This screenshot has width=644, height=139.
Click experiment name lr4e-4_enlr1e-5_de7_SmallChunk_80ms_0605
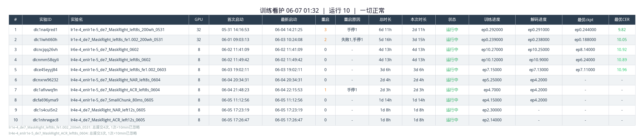112,100
